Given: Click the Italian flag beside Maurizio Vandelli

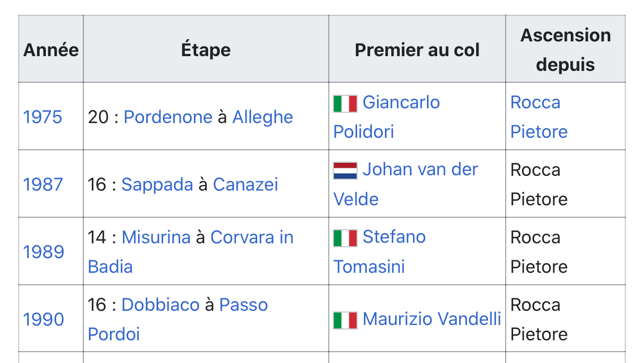Looking at the screenshot, I should pyautogui.click(x=345, y=320).
